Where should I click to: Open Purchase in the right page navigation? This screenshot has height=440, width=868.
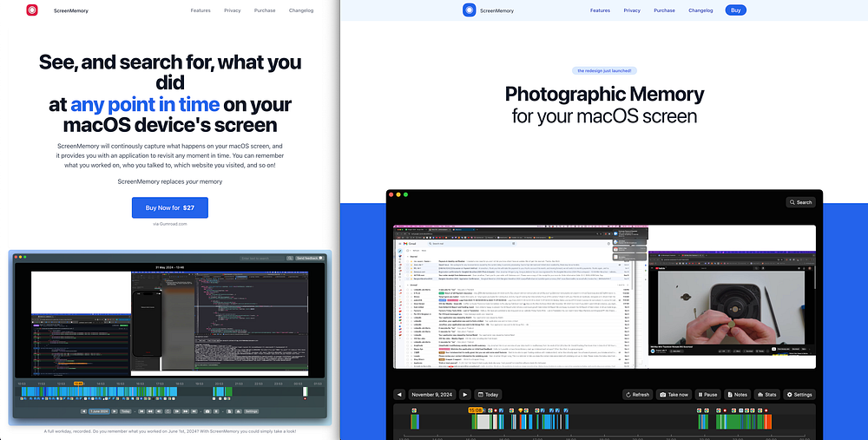point(664,10)
